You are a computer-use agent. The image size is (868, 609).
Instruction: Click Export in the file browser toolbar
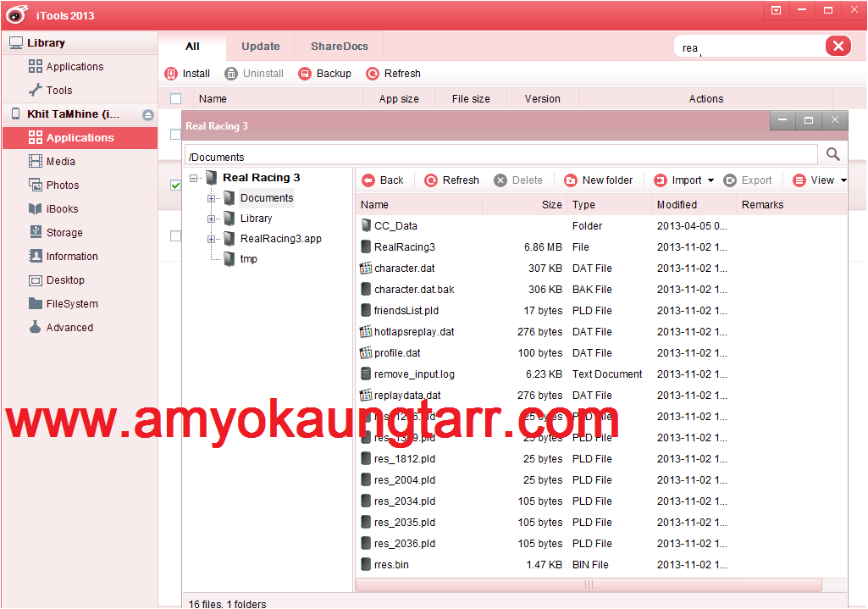(747, 180)
